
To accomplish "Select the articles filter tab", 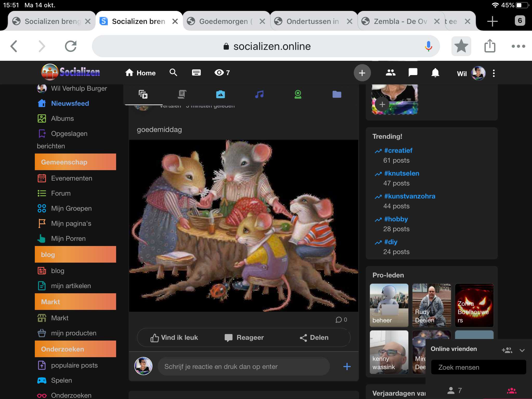I will (x=182, y=94).
